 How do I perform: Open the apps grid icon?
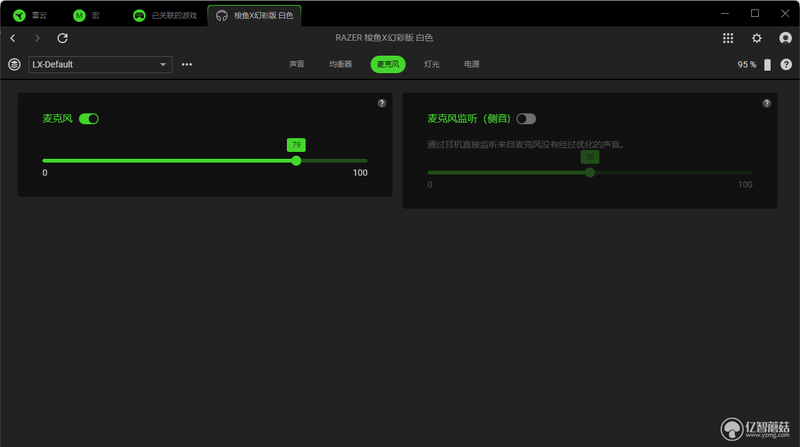[728, 38]
